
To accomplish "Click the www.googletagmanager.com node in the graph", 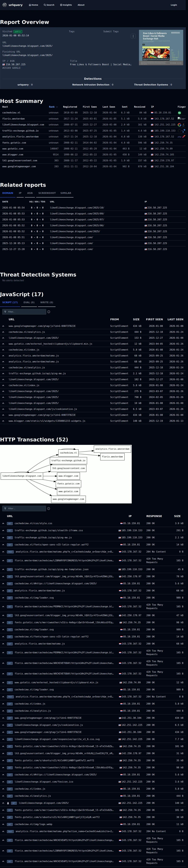I will pos(68,499).
